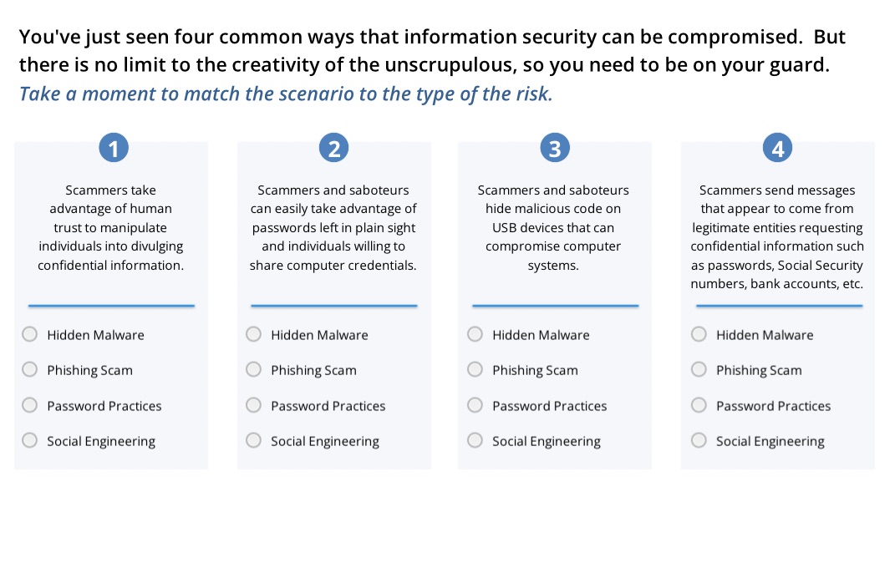Click the number 3 circle badge

555,149
